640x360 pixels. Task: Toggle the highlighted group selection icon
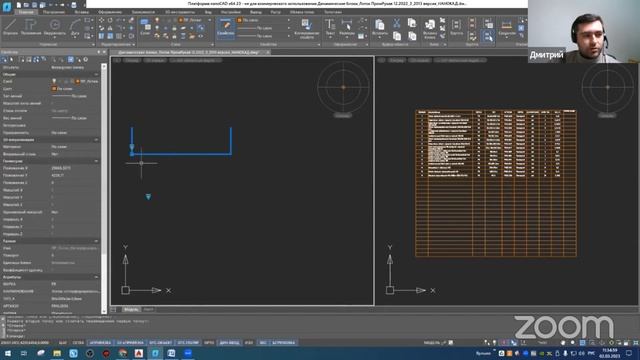(488, 36)
